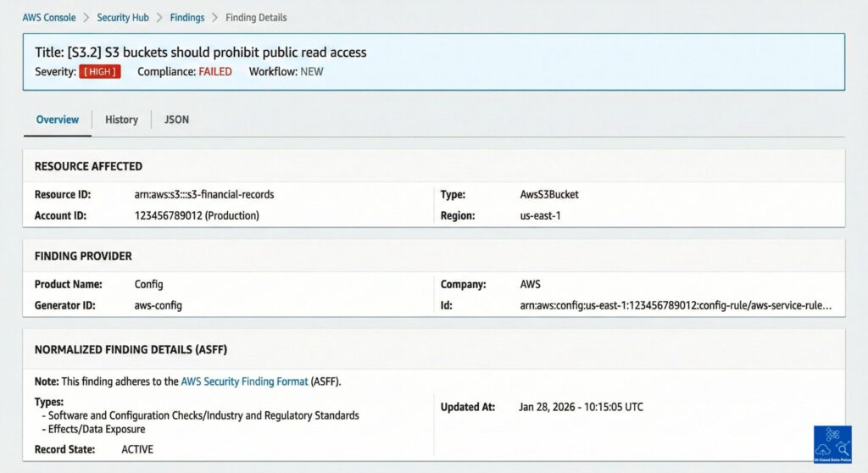This screenshot has width=868, height=473.
Task: Click Record State value ACTIVE
Action: tap(137, 449)
